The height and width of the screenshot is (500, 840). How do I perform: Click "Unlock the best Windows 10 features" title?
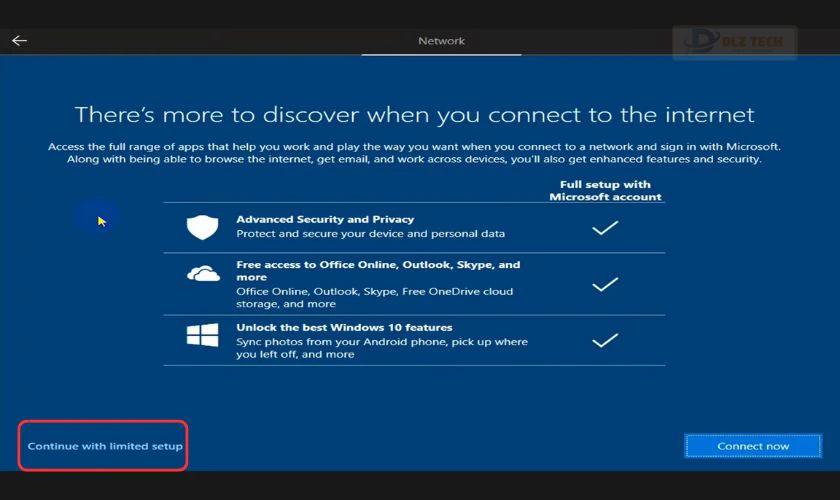click(344, 327)
